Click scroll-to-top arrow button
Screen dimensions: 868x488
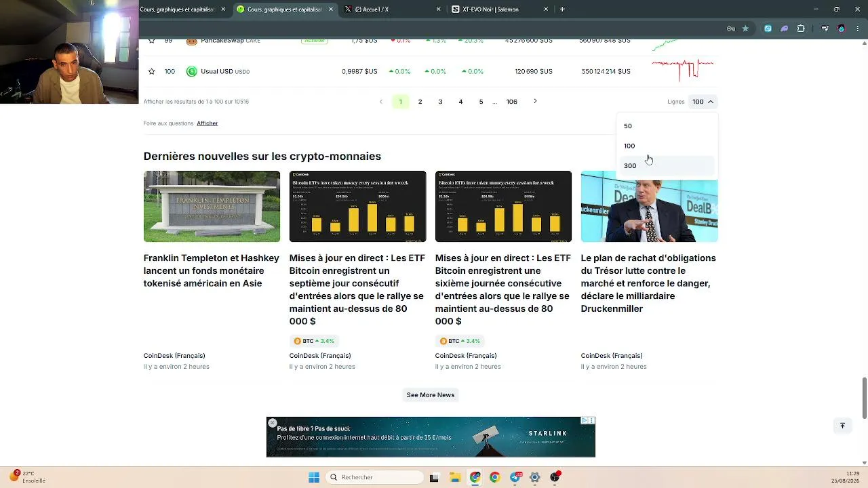[x=842, y=426]
